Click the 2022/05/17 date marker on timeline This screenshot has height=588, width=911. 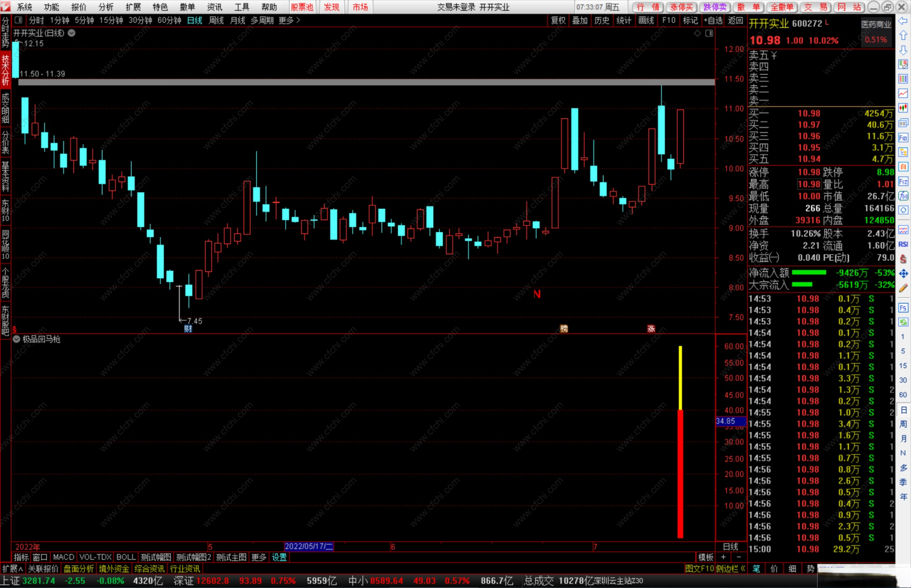point(309,547)
